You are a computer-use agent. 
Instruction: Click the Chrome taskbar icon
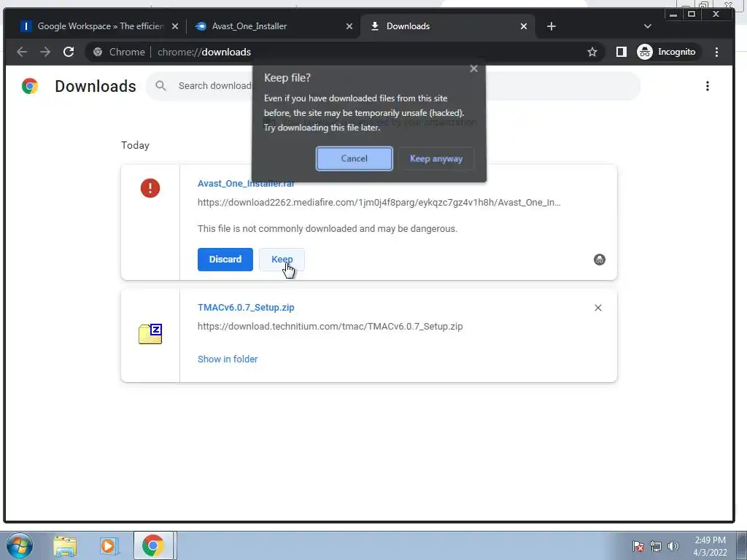coord(153,546)
